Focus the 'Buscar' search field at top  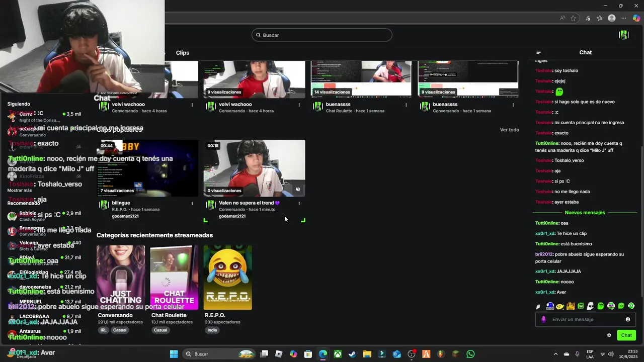click(322, 35)
